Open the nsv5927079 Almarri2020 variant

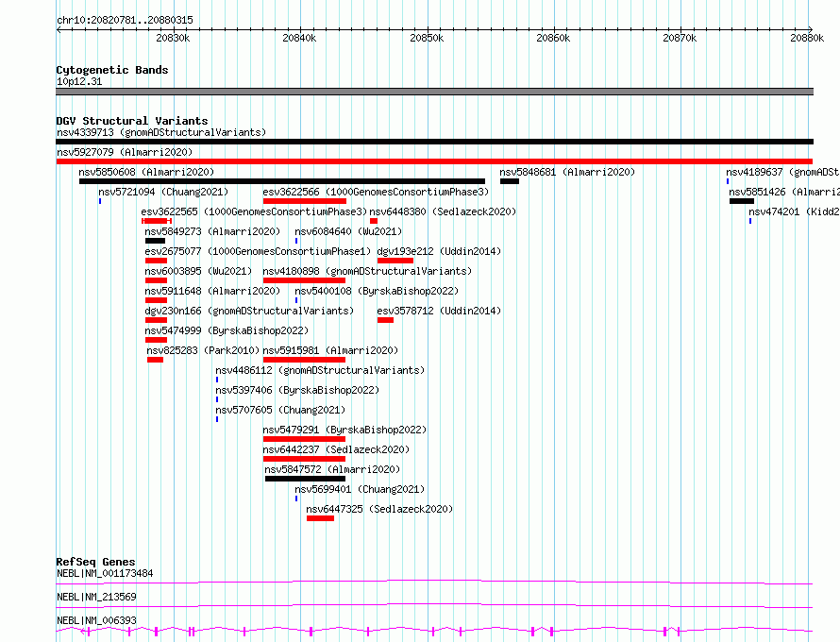coord(125,152)
